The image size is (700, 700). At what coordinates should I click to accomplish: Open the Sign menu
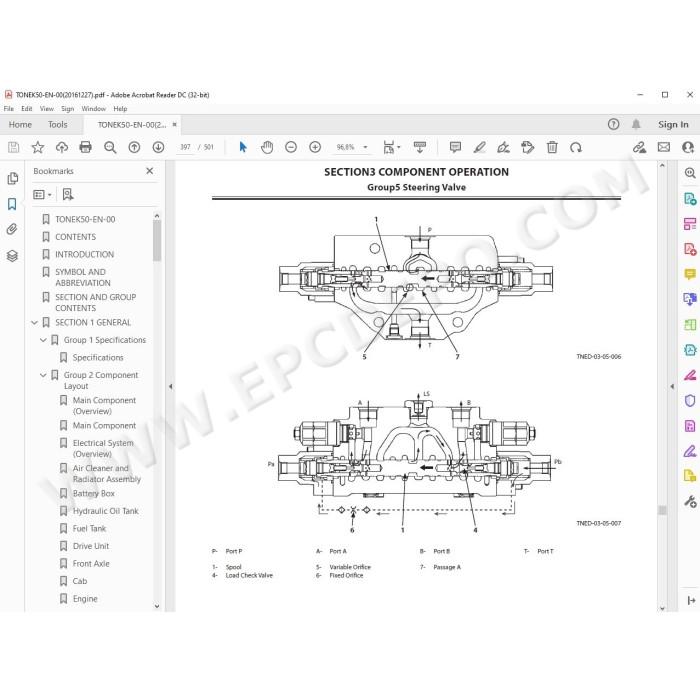click(67, 108)
